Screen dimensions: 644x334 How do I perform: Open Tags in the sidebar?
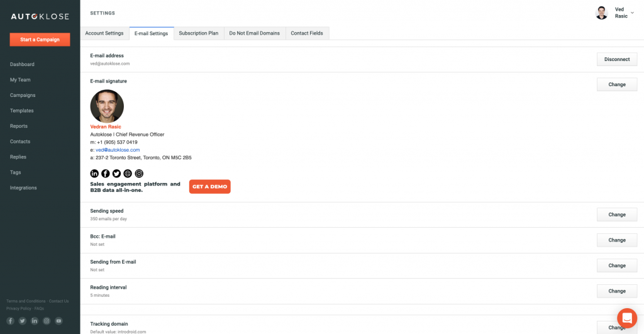16,172
